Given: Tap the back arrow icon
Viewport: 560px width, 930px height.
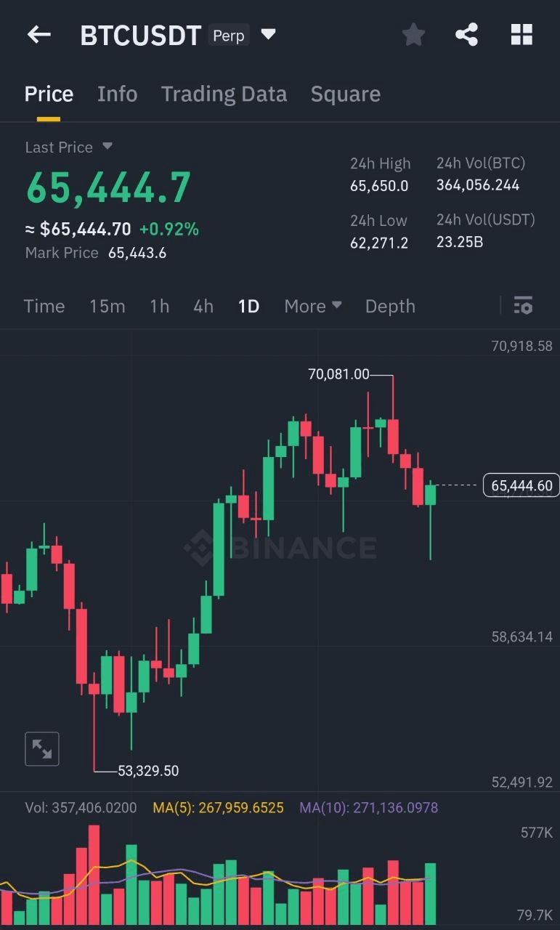Looking at the screenshot, I should 39,34.
